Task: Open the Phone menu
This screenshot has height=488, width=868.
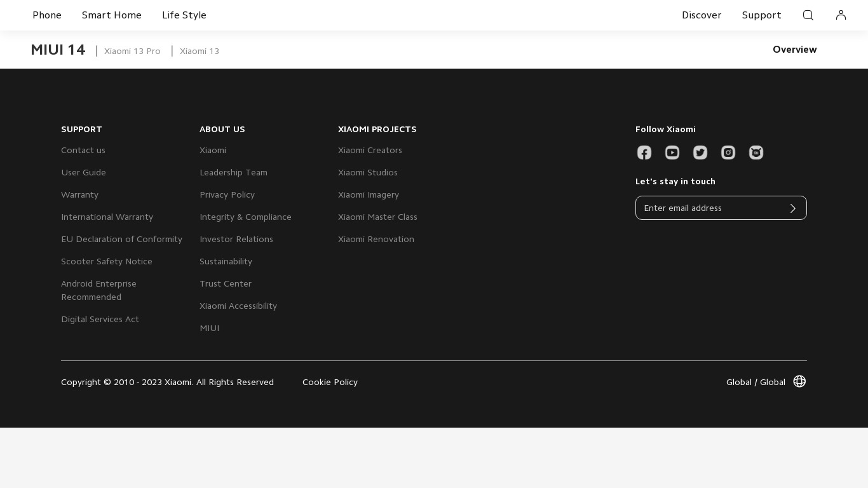Action: 47,15
